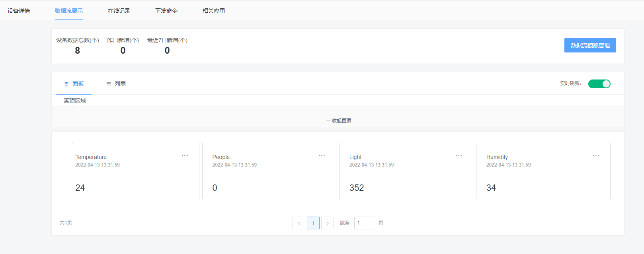The width and height of the screenshot is (644, 254).
Task: Open the Humidity data card
Action: 543,171
